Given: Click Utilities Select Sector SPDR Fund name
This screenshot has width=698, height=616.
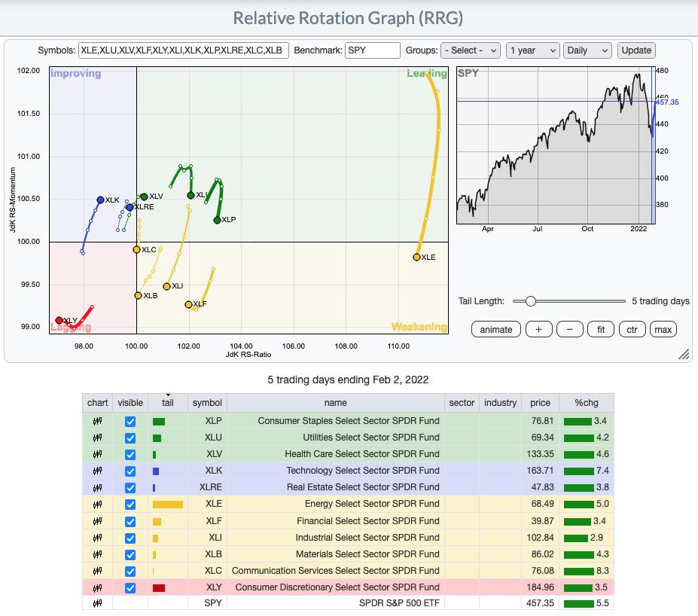Looking at the screenshot, I should click(370, 438).
